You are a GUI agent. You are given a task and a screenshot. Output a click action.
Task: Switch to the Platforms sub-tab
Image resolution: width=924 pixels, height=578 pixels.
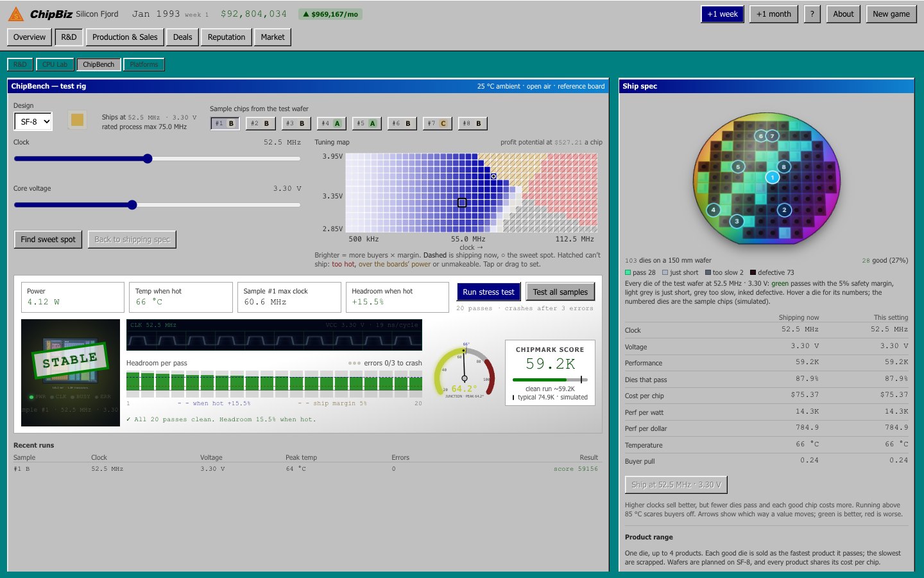(x=144, y=64)
